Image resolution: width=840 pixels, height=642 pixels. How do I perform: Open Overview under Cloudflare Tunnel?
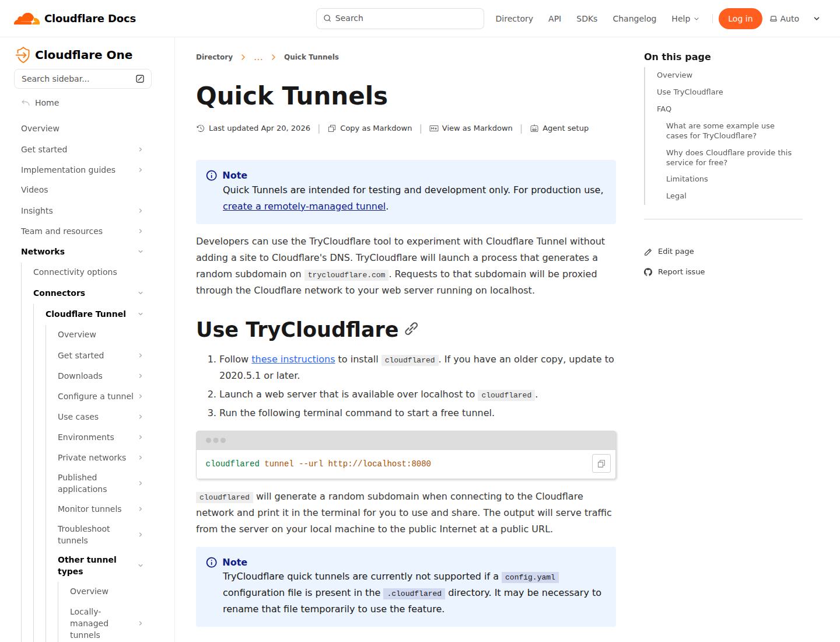[x=76, y=334]
